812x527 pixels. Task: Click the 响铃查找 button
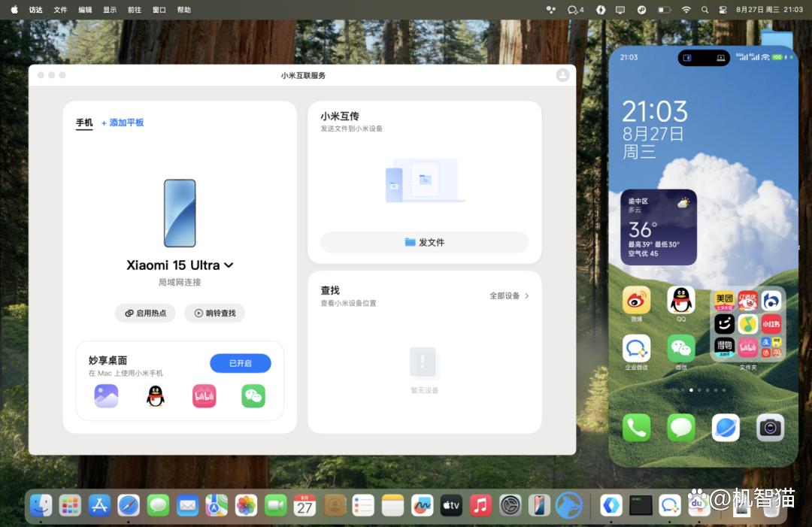point(214,313)
